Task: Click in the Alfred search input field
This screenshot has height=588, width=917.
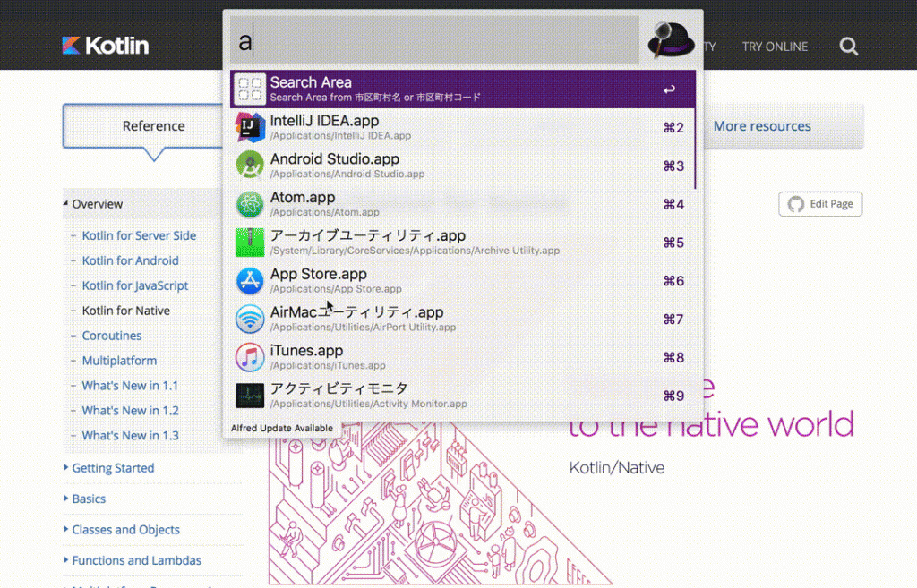Action: 434,40
